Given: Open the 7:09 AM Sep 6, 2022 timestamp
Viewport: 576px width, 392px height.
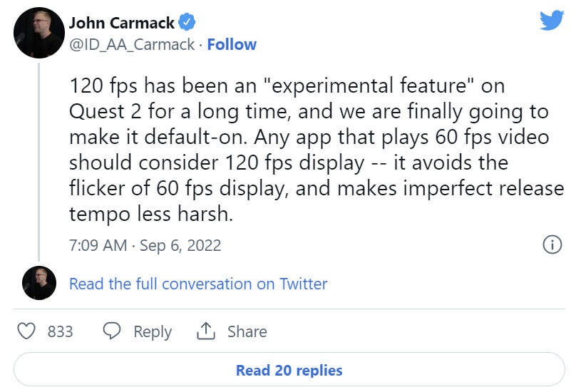Looking at the screenshot, I should [145, 245].
